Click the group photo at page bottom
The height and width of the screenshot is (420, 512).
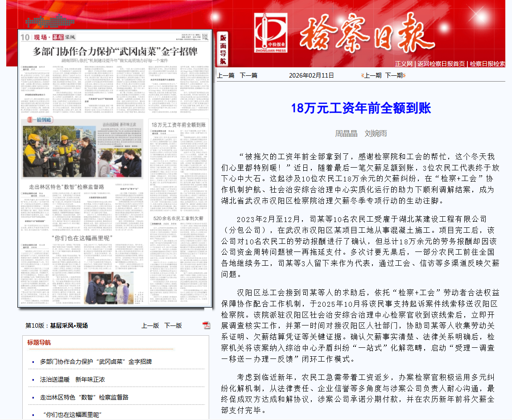[109, 288]
